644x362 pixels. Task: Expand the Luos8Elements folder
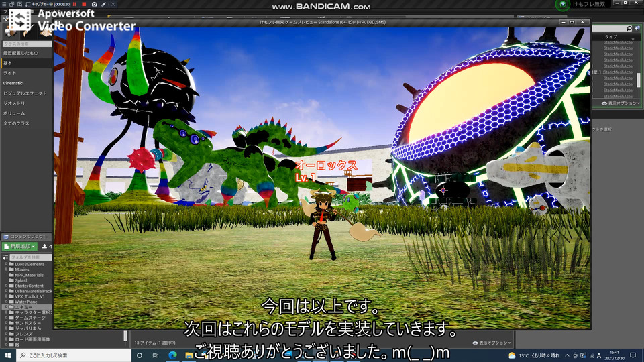tap(6, 264)
